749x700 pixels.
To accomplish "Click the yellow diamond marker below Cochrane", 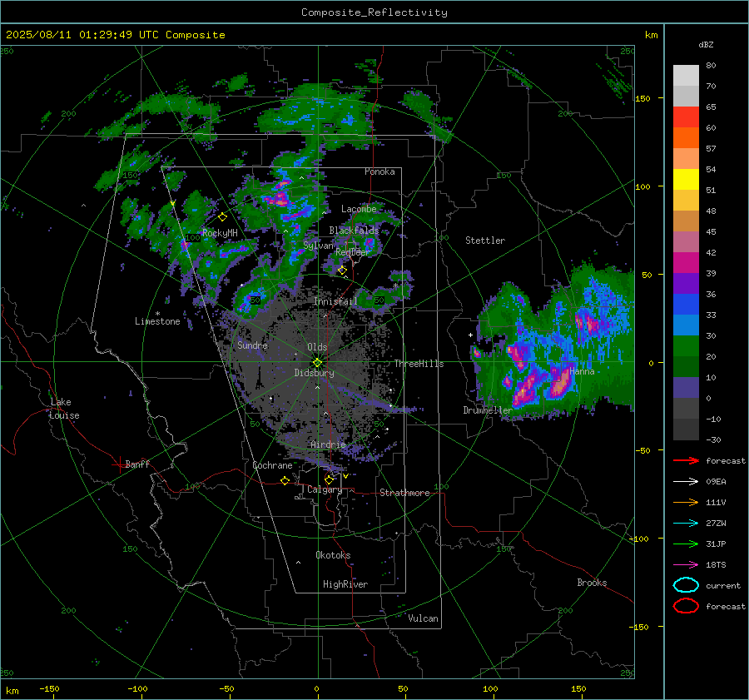I will (x=285, y=480).
